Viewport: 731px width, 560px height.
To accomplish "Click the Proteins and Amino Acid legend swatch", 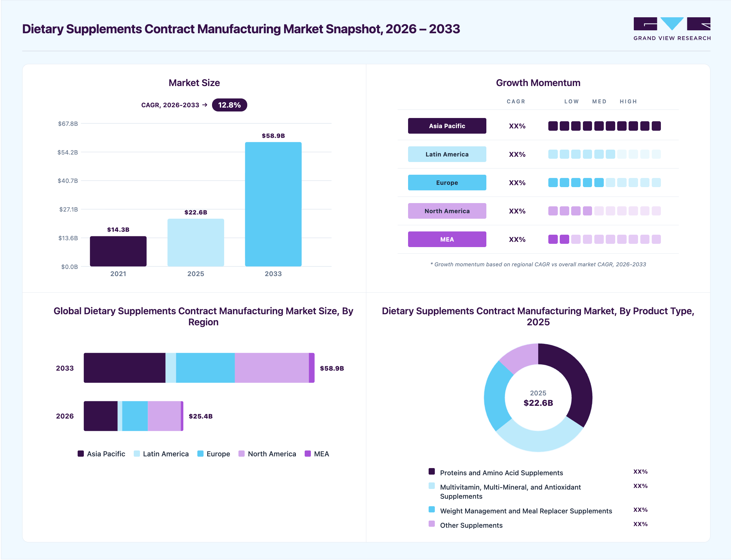I will pos(432,471).
